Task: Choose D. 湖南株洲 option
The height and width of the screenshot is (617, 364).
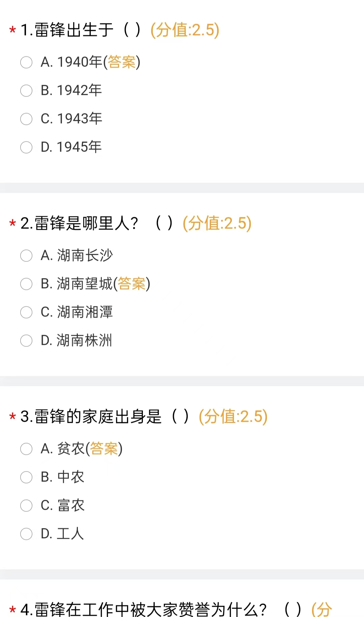Action: coord(26,341)
